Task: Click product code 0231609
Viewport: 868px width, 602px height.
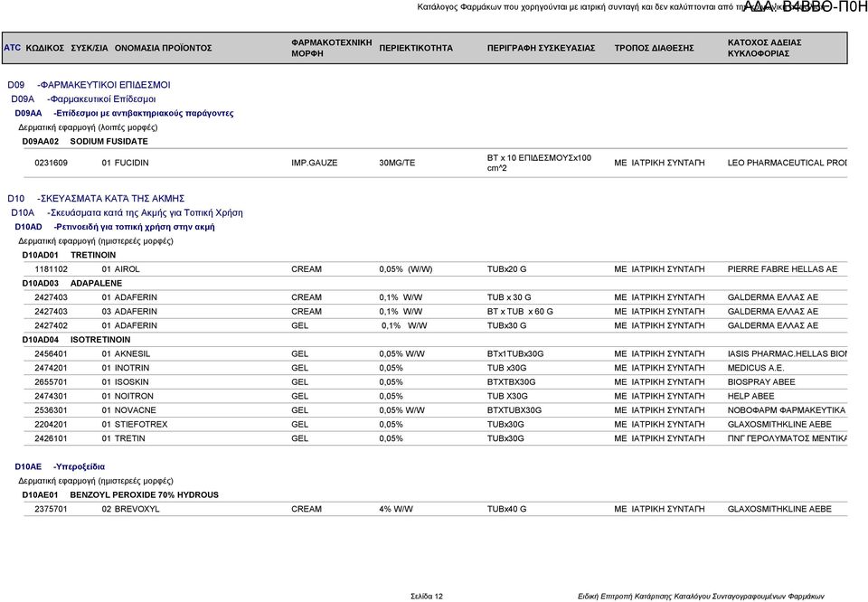Action: click(x=51, y=163)
